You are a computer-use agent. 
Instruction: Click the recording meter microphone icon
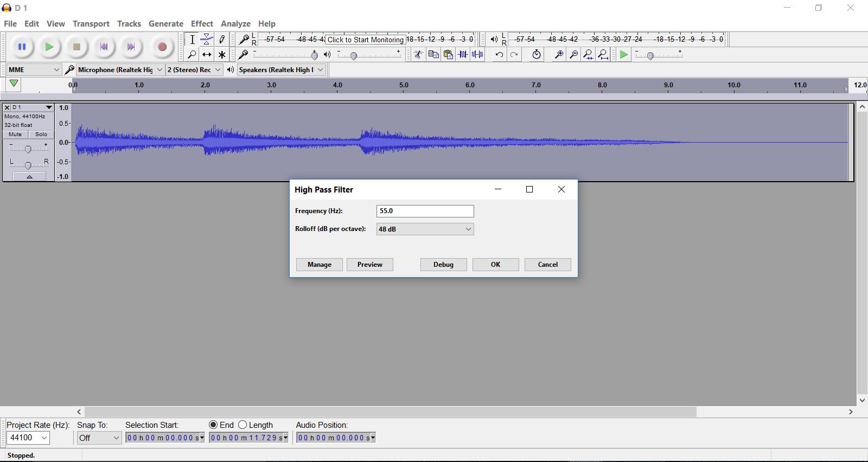[x=244, y=39]
